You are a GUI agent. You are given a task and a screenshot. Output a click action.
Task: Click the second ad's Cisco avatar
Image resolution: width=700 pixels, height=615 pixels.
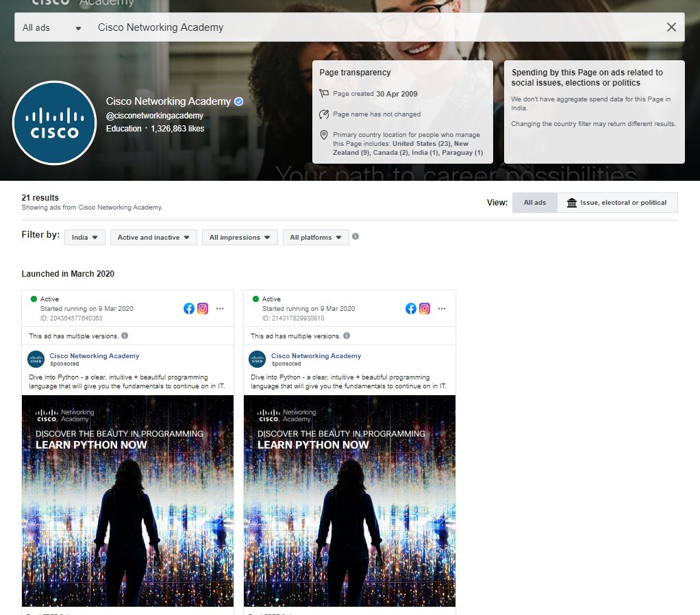pyautogui.click(x=257, y=360)
